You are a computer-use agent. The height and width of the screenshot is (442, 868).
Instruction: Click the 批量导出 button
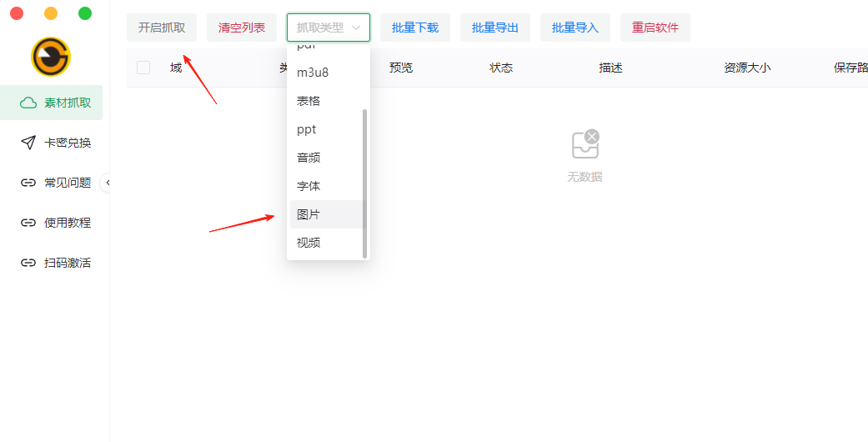point(495,28)
